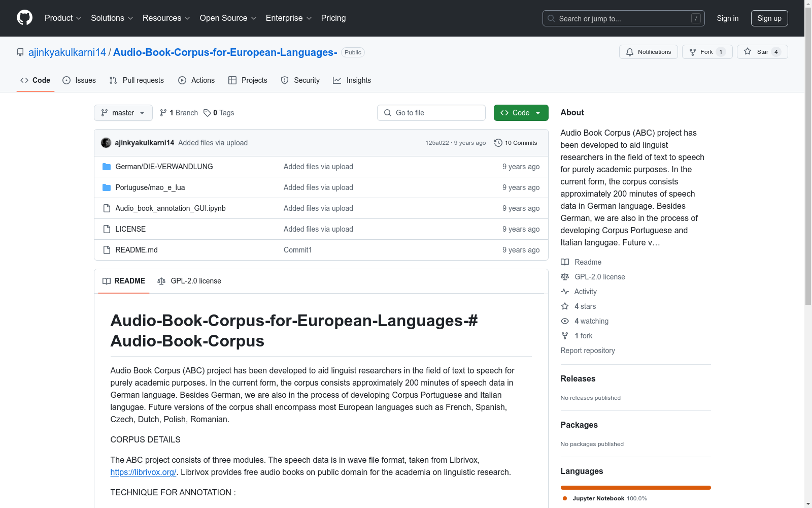The image size is (812, 508).
Task: Click the history clock icon near Commits
Action: coord(498,143)
